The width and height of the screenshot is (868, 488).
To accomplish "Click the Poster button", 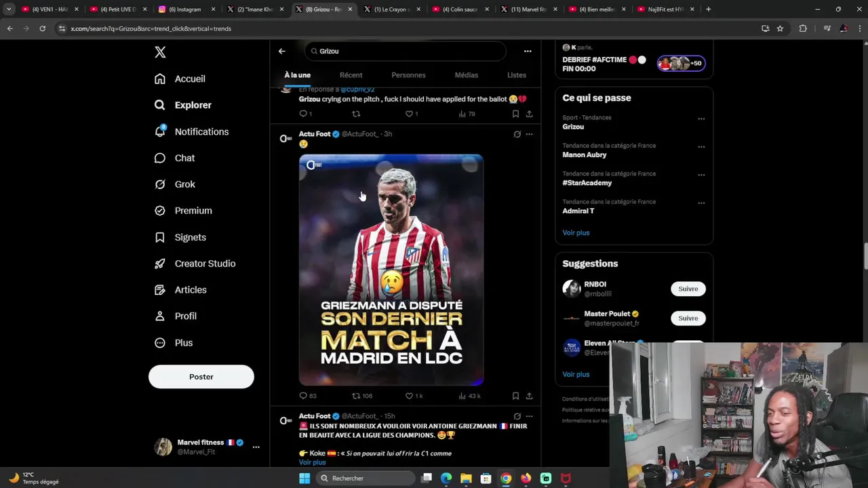I will (201, 377).
